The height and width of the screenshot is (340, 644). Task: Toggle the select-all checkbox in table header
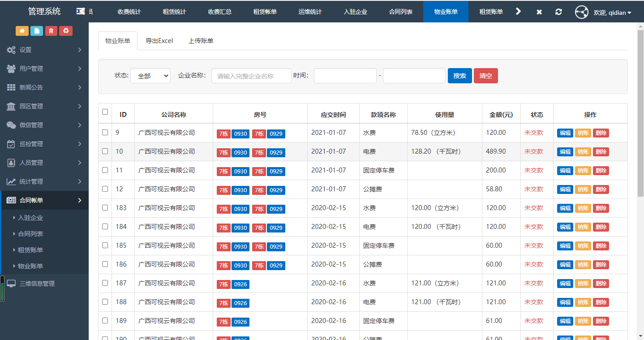tap(105, 112)
